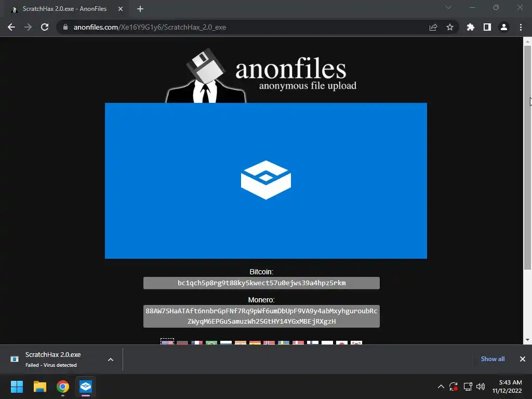Viewport: 532px width, 399px height.
Task: Choose the Brazil flag language
Action: coord(211,343)
